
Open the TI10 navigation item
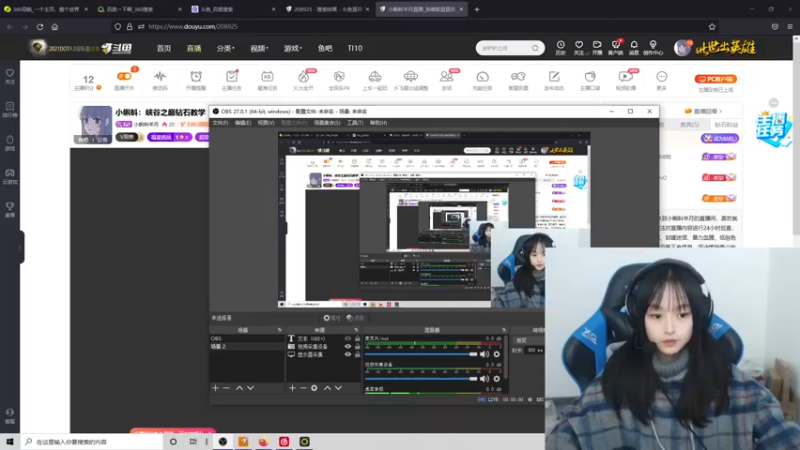[x=355, y=48]
